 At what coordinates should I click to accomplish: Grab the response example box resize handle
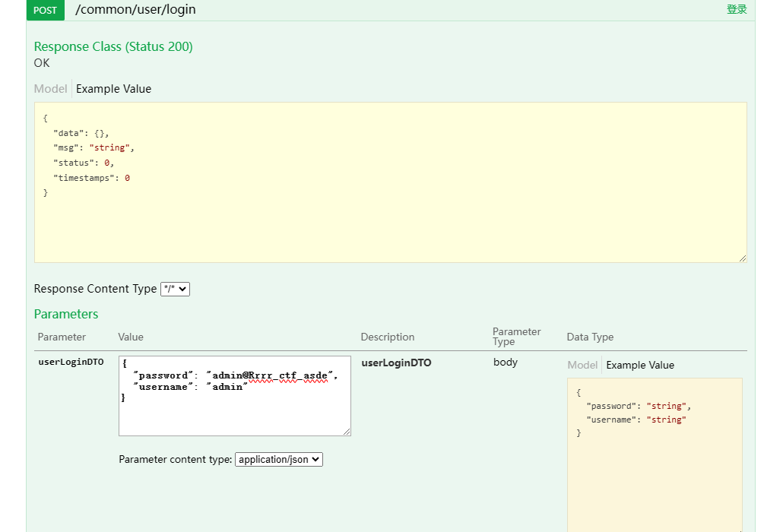click(x=742, y=258)
